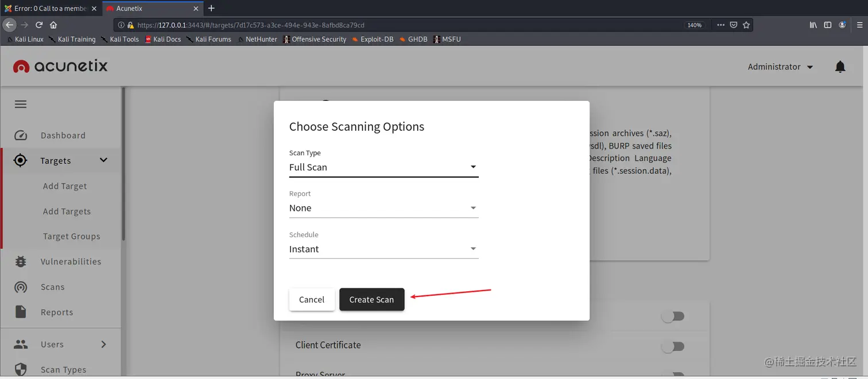868x379 pixels.
Task: Click the Acunetix logo
Action: pos(60,66)
